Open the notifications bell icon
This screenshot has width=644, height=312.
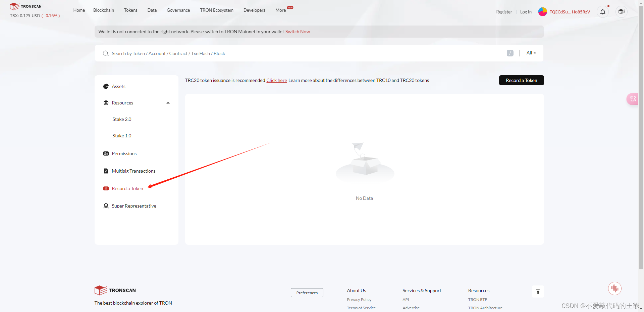[x=603, y=12]
